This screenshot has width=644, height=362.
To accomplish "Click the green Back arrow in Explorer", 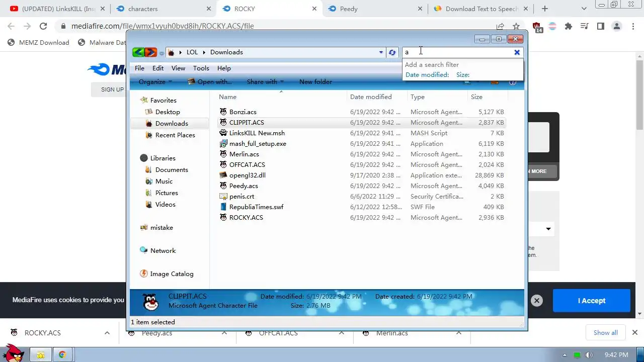I will tap(138, 52).
